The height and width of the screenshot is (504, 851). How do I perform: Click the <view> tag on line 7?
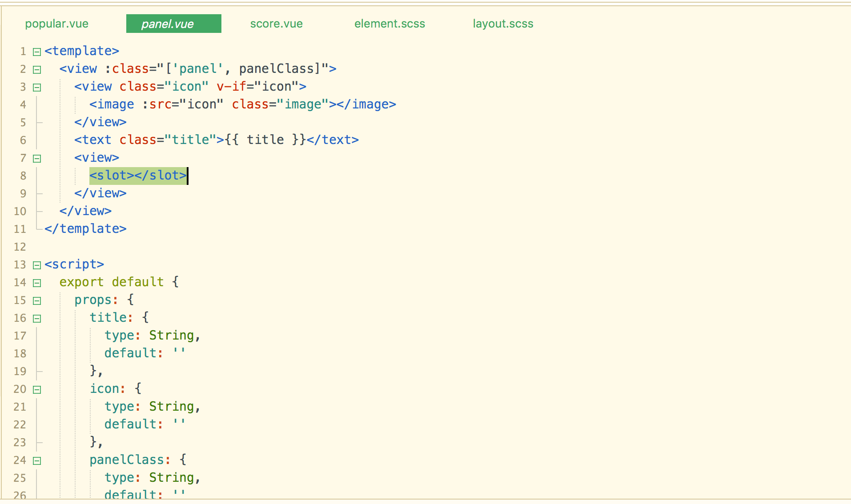tap(96, 158)
